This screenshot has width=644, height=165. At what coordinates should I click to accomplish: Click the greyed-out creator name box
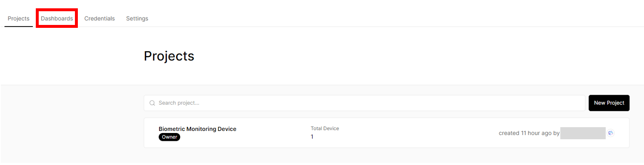point(583,133)
